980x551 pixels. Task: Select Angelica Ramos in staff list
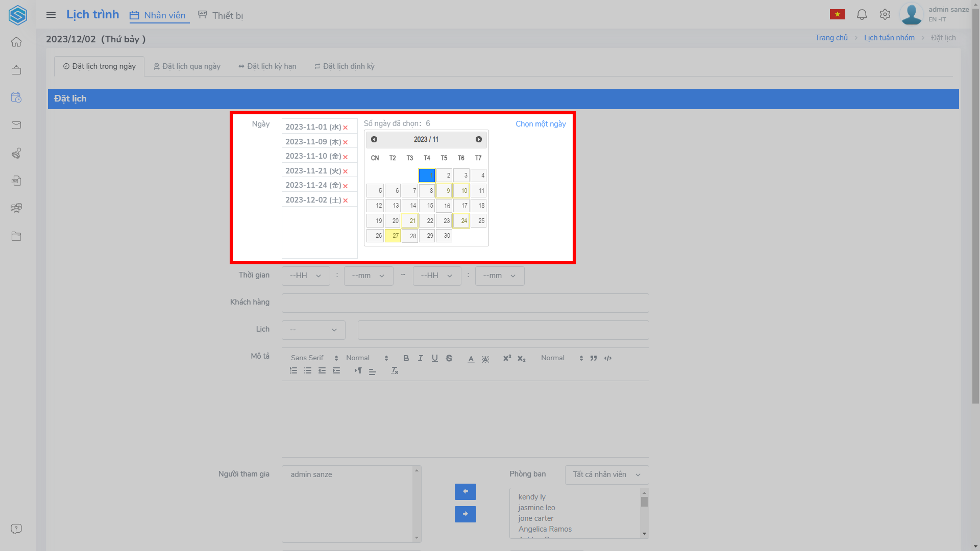click(x=545, y=529)
